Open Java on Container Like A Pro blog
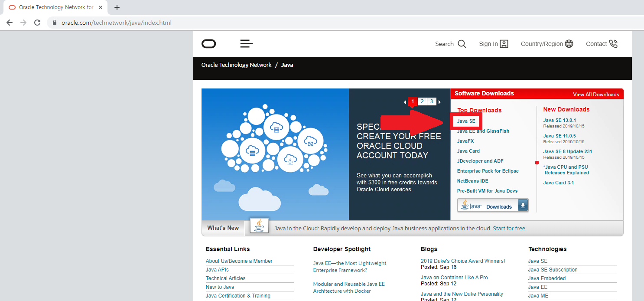Viewport: 644px width, 301px height. (x=454, y=278)
